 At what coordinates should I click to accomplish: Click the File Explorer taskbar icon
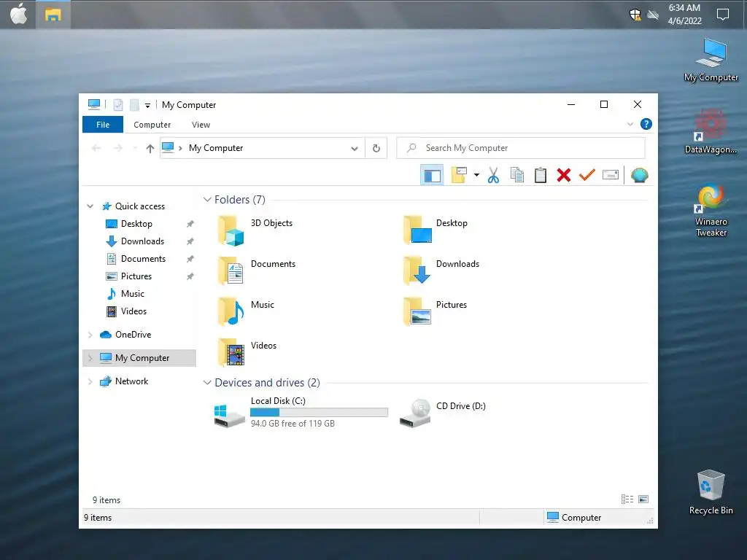(53, 15)
